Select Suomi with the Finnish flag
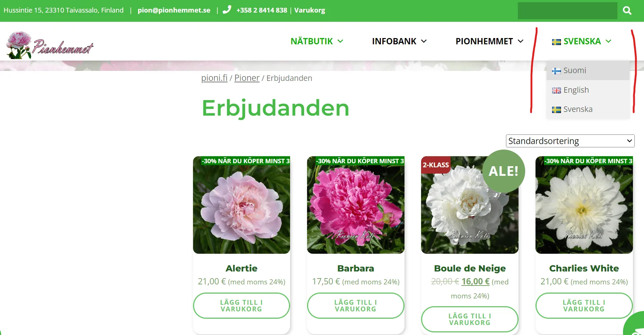 (574, 71)
